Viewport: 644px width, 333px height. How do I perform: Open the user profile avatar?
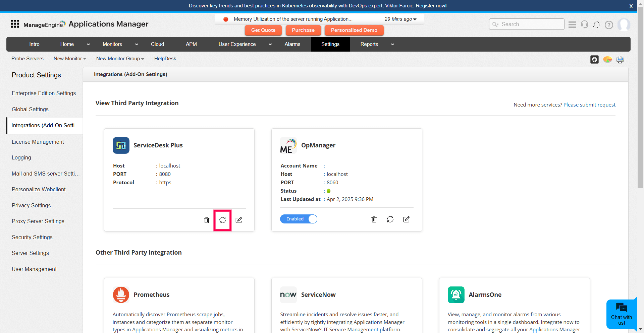(624, 24)
